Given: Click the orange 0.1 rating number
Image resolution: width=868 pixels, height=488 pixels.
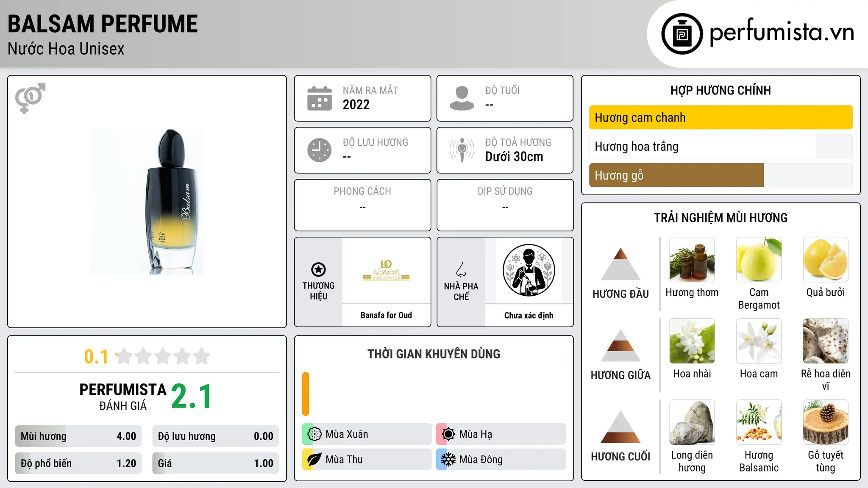Looking at the screenshot, I should click(x=96, y=357).
